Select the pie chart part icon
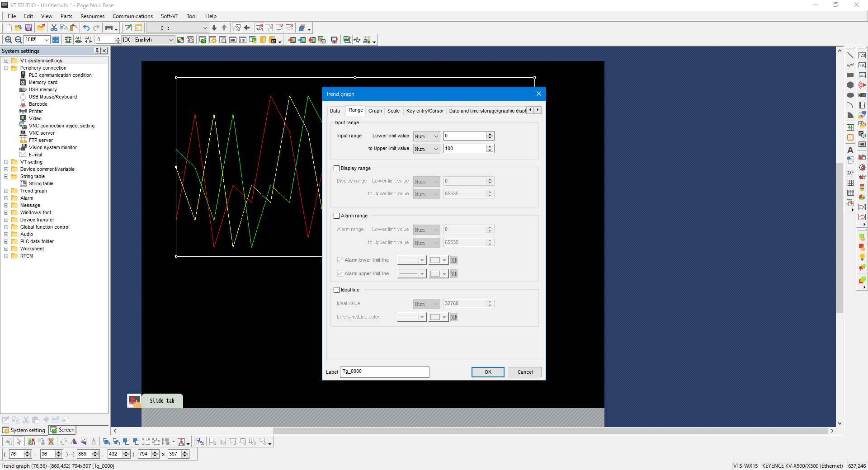 (x=862, y=197)
